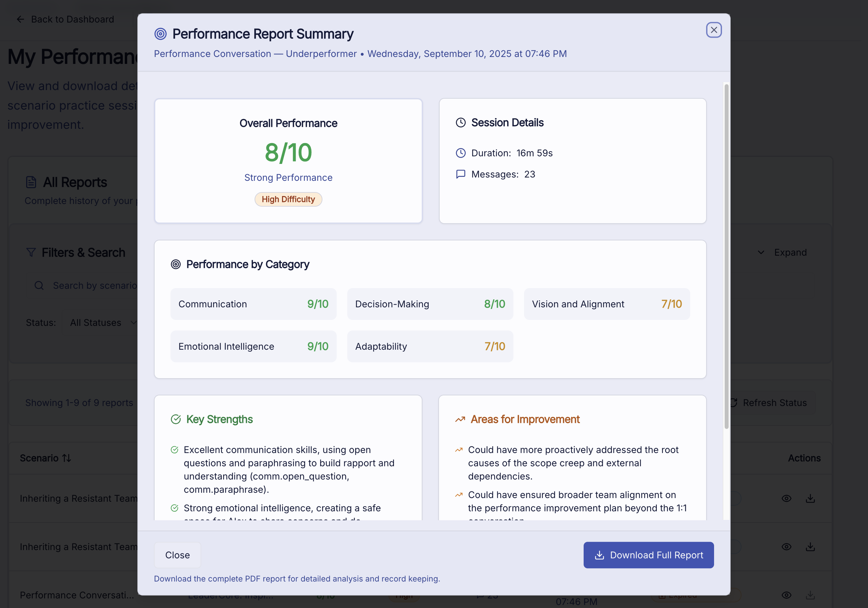Click the target icon beside Performance Report Summary
The height and width of the screenshot is (608, 868).
[x=160, y=34]
